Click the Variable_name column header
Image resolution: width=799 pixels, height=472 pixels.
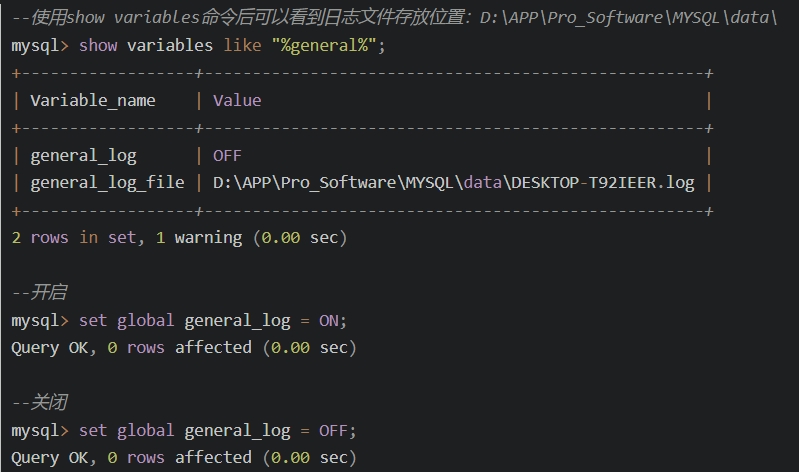(93, 100)
